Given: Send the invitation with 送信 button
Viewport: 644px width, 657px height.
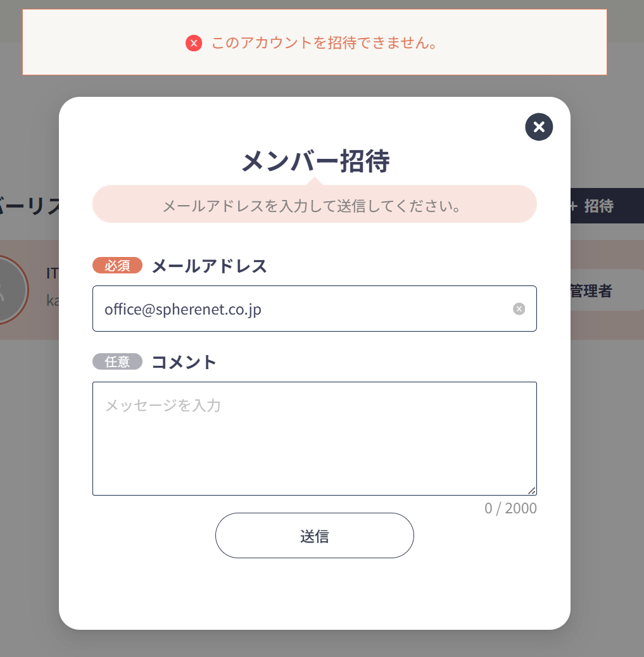Looking at the screenshot, I should click(315, 535).
